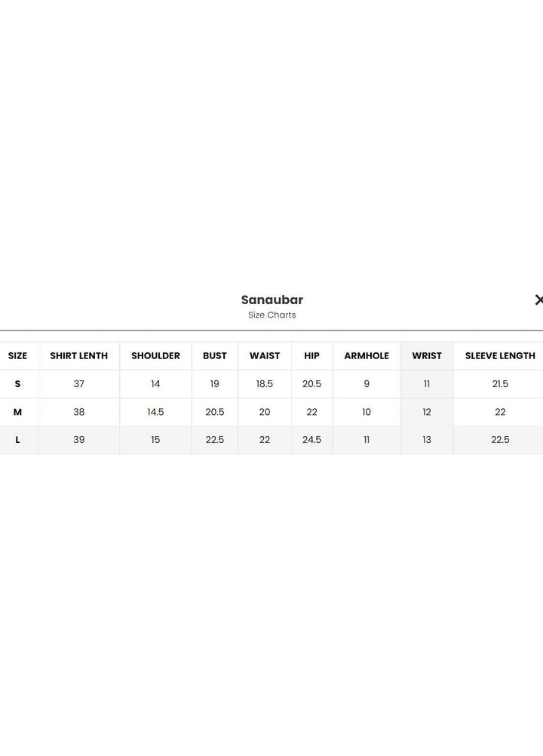Select the SHOULDER column header

click(x=155, y=355)
